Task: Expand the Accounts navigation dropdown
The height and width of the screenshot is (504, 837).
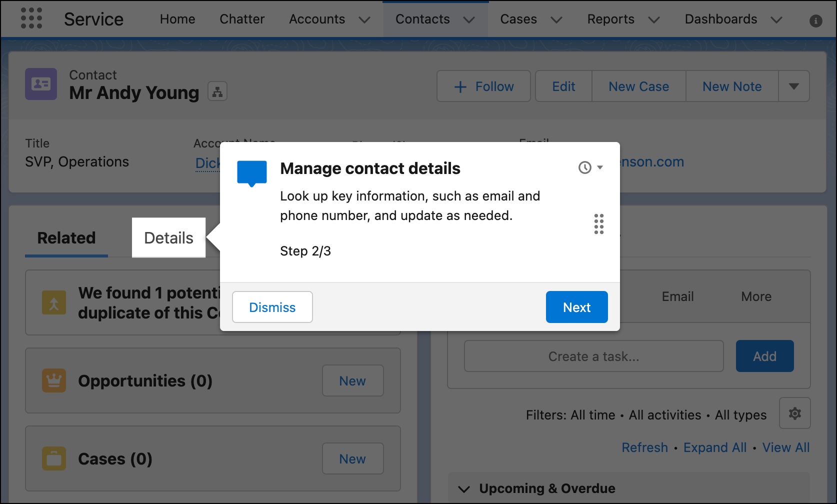Action: [x=364, y=19]
